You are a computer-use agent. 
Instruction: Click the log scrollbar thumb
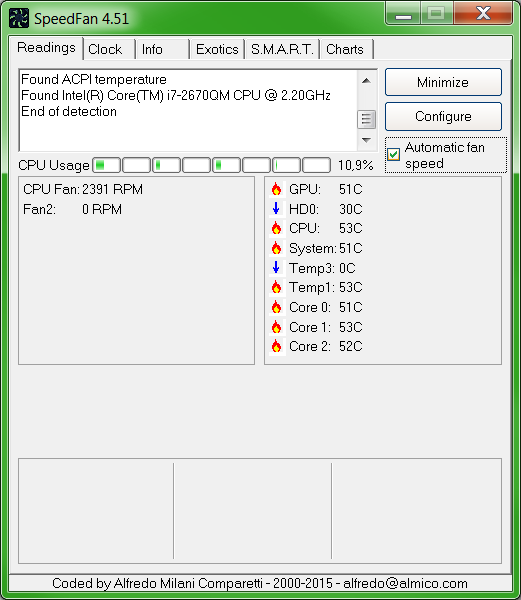point(366,119)
